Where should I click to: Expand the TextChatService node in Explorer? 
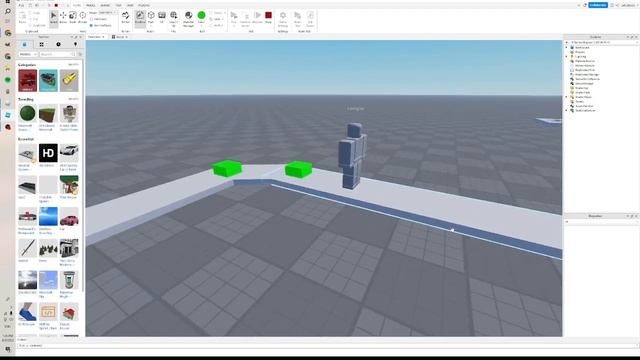(x=567, y=110)
